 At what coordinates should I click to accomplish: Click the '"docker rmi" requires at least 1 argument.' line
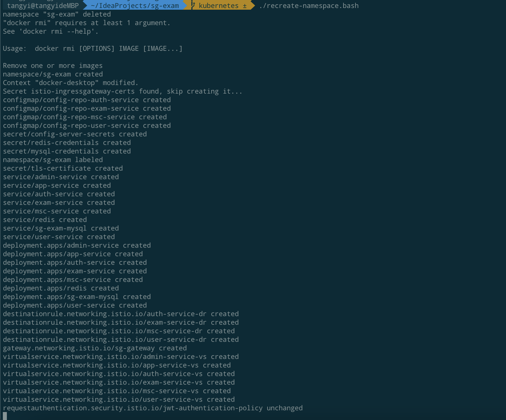point(87,23)
